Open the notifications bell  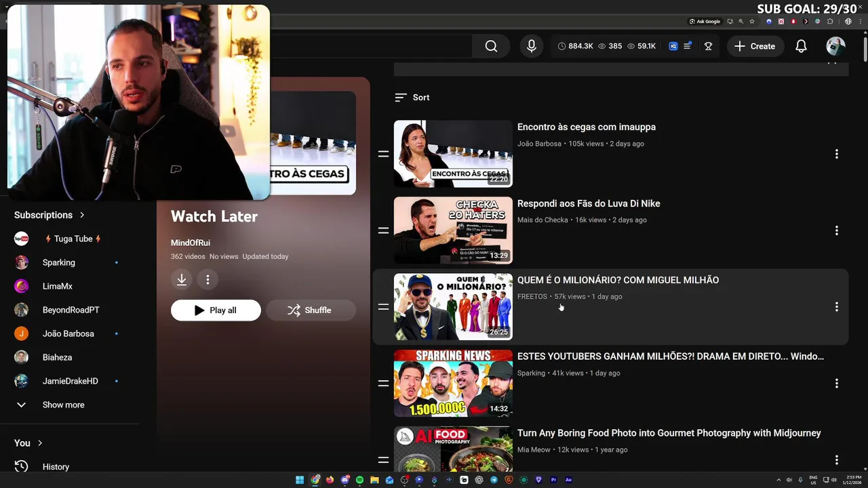[x=801, y=46]
